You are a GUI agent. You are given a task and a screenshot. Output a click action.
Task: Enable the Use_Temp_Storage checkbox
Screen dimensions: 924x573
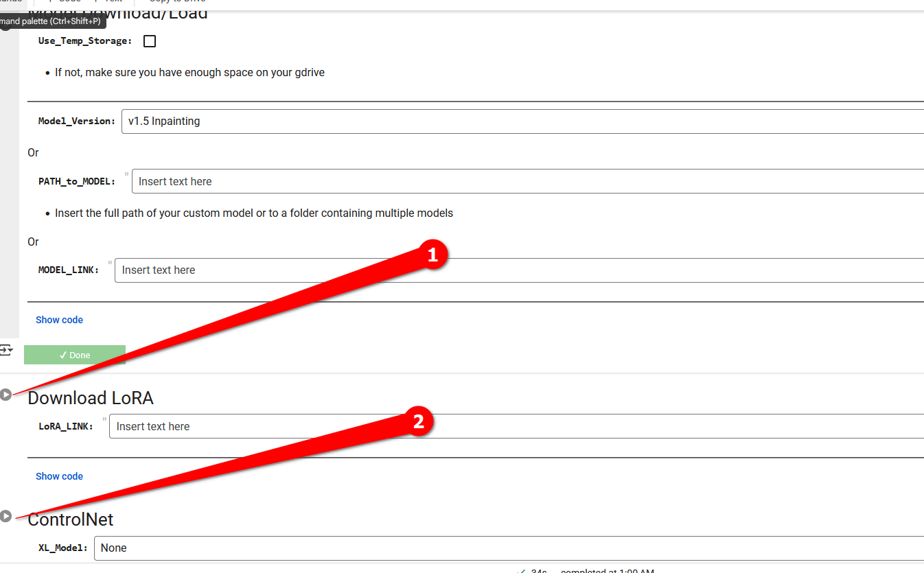point(150,41)
